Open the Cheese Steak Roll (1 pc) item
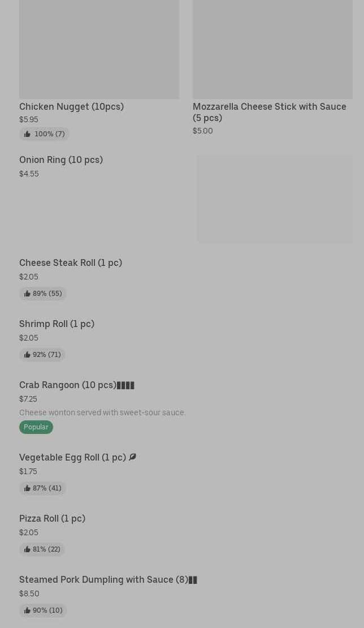This screenshot has width=364, height=628. coord(71,263)
